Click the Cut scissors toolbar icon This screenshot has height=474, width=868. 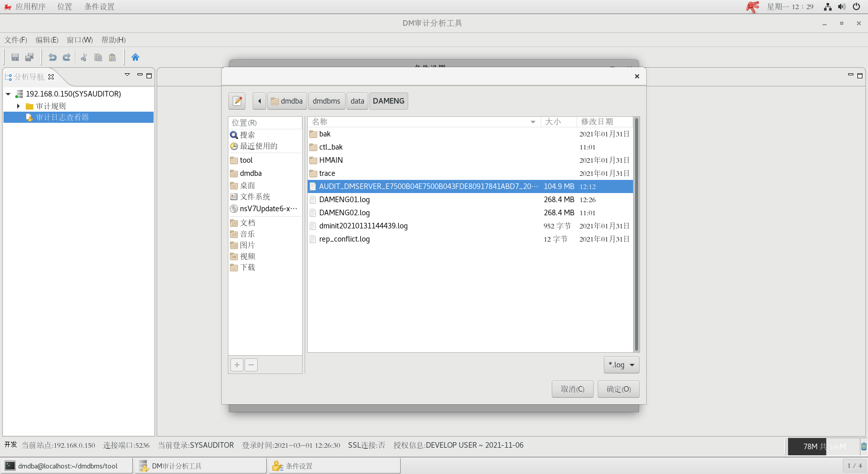tap(84, 57)
